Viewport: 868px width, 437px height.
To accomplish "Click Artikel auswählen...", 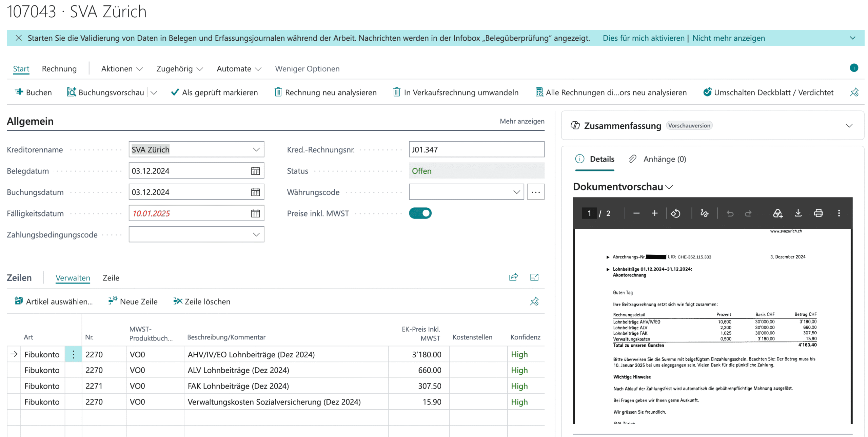I will coord(54,301).
